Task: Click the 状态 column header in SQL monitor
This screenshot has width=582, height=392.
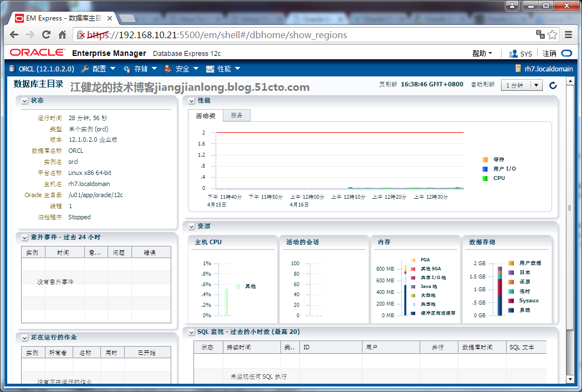Action: tap(208, 347)
